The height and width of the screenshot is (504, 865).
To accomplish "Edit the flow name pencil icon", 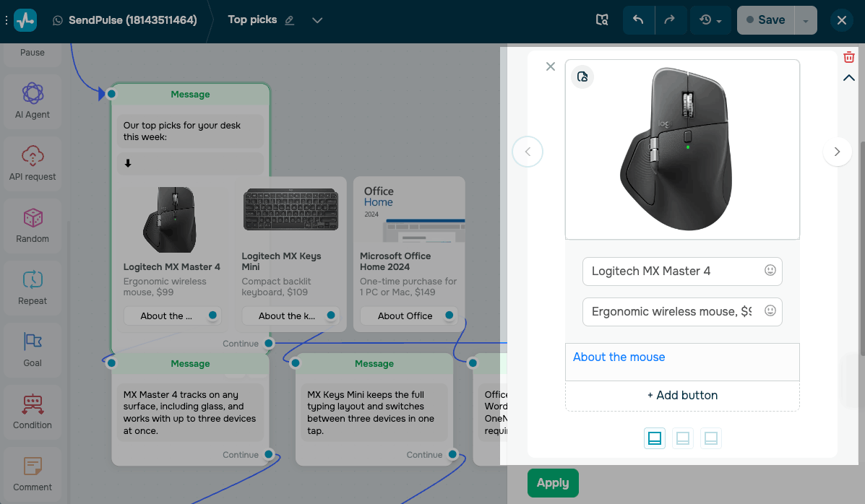I will tap(290, 20).
